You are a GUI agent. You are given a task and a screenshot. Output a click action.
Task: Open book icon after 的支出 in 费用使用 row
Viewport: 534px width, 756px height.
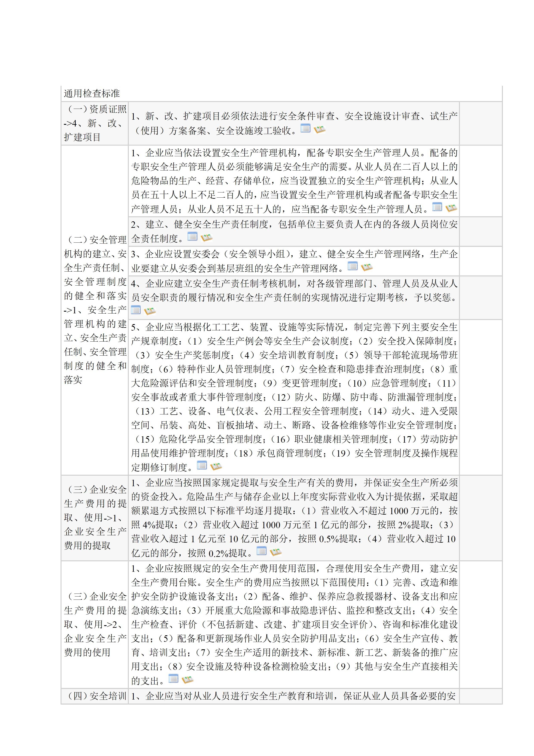point(187,680)
